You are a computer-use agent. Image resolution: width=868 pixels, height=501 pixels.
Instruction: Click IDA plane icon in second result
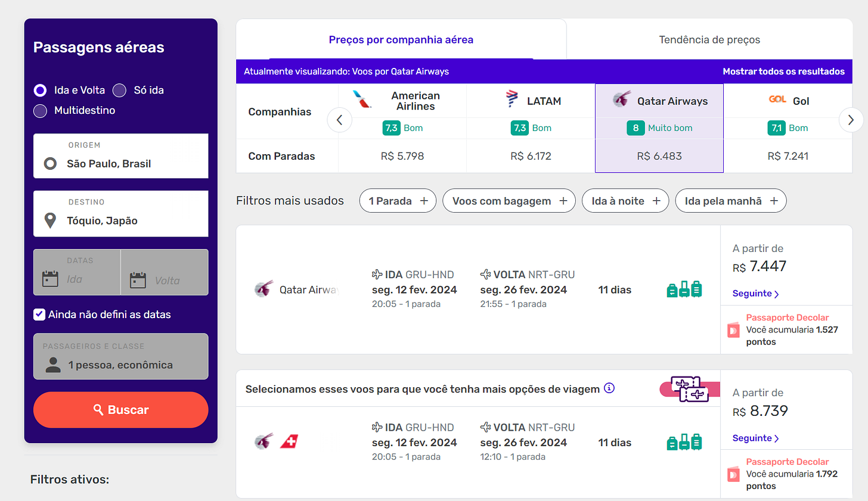[377, 427]
